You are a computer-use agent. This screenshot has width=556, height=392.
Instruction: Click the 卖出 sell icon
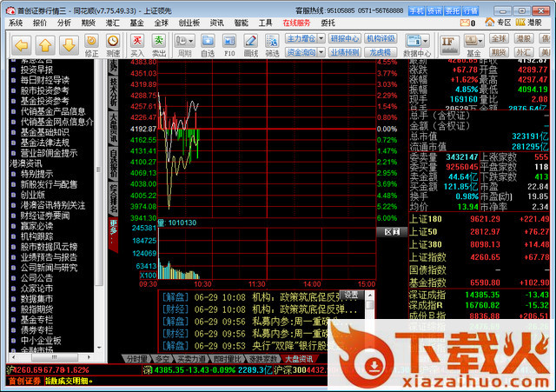(158, 45)
